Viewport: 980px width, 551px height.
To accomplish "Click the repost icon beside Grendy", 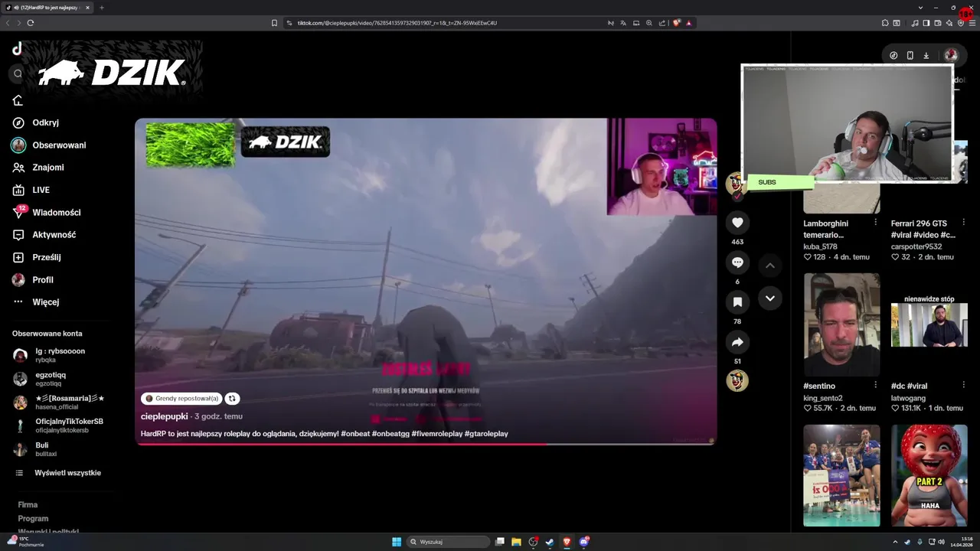I will [x=232, y=399].
